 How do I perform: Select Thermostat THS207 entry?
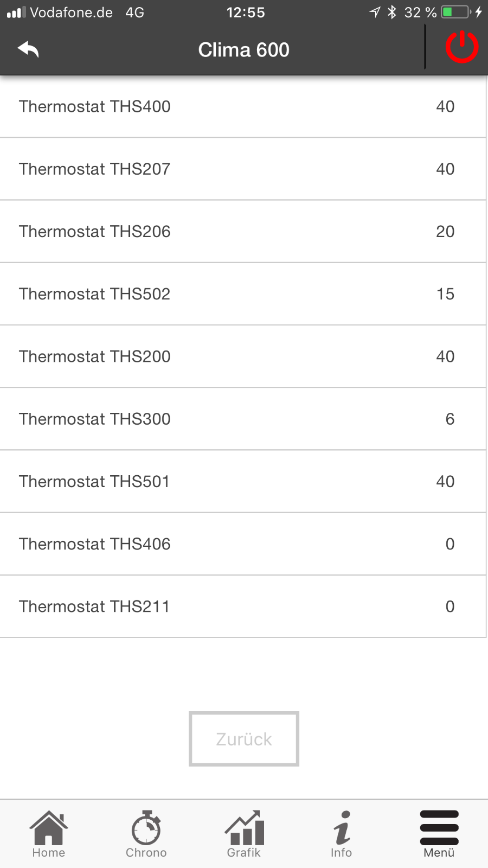tap(243, 169)
